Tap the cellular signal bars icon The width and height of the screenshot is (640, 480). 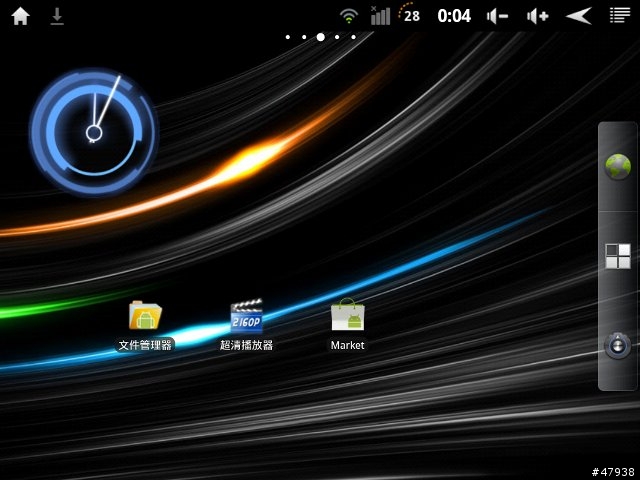pos(380,16)
